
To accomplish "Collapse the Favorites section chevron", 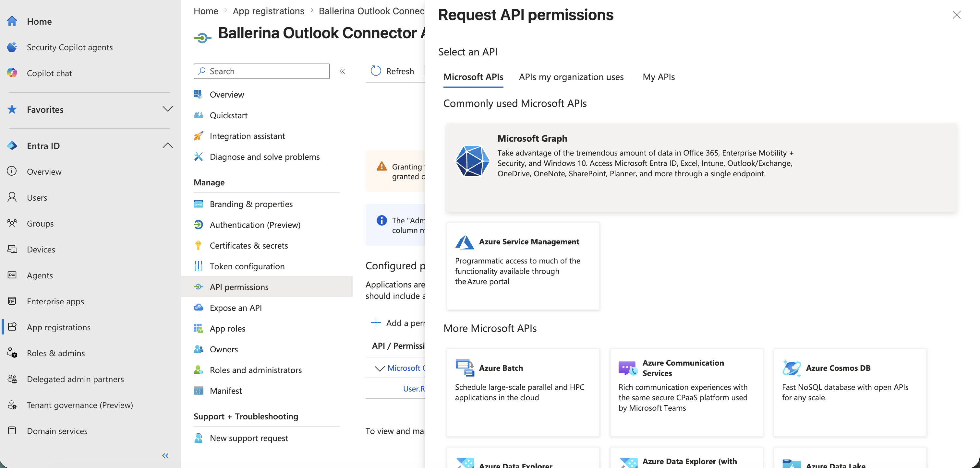I will (x=167, y=109).
